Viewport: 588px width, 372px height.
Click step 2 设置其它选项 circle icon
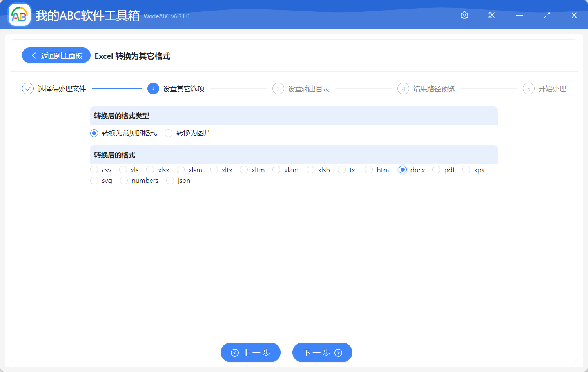(x=153, y=88)
